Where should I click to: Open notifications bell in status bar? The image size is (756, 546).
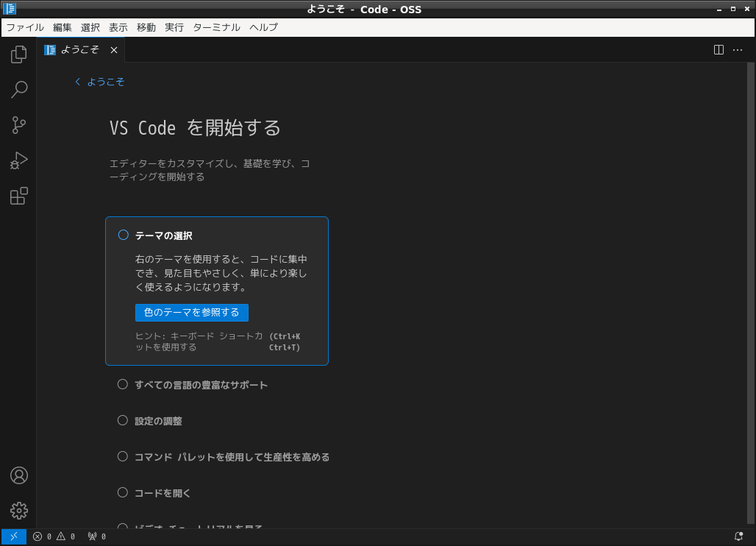(x=738, y=536)
